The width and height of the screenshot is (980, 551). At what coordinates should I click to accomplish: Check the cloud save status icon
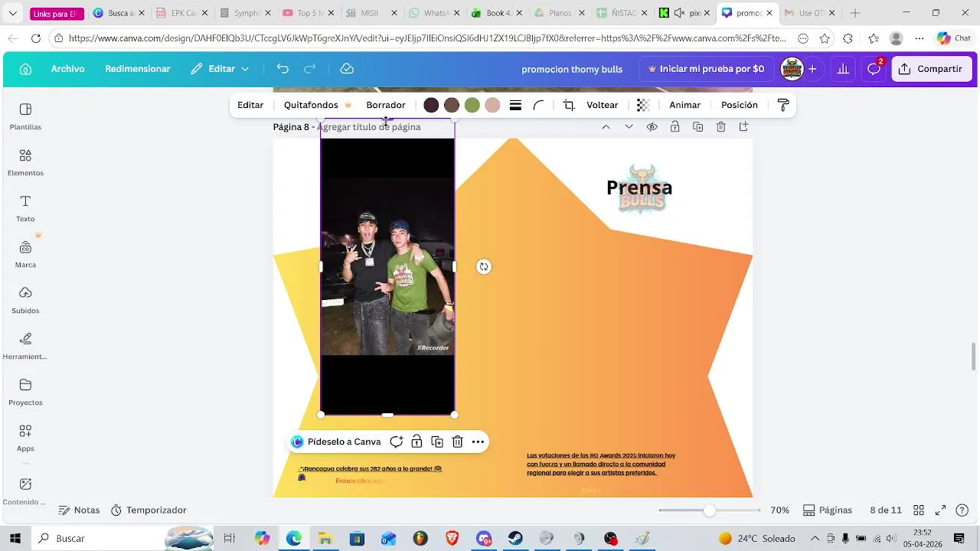tap(347, 69)
